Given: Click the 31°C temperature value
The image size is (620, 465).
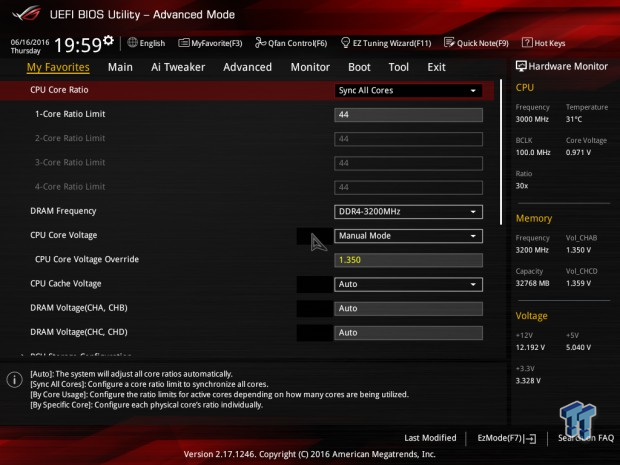Looking at the screenshot, I should click(x=574, y=119).
